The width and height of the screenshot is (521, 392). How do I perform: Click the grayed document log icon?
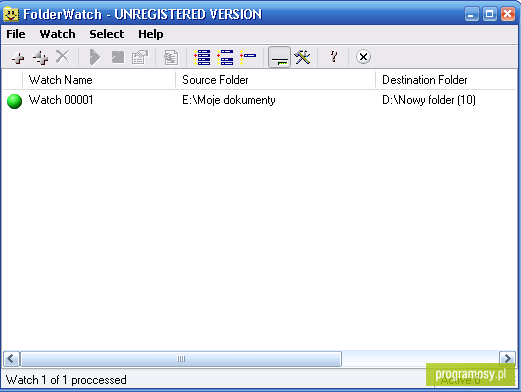pyautogui.click(x=171, y=58)
